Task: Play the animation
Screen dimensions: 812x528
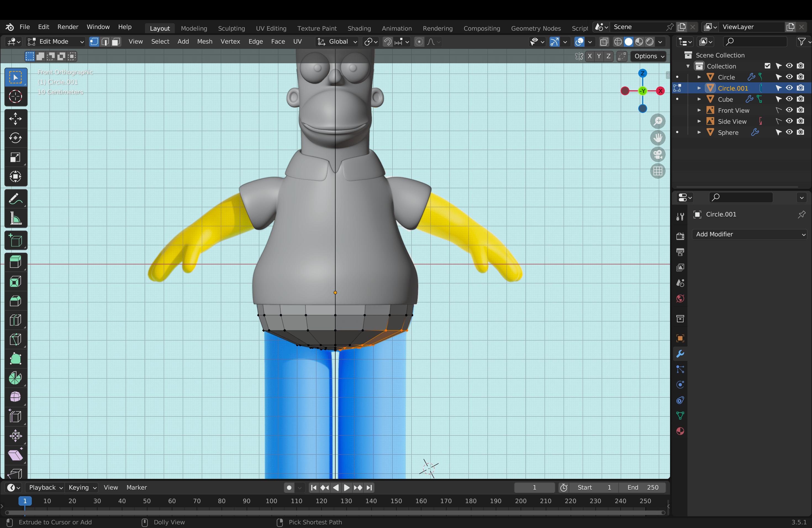Action: [x=347, y=488]
